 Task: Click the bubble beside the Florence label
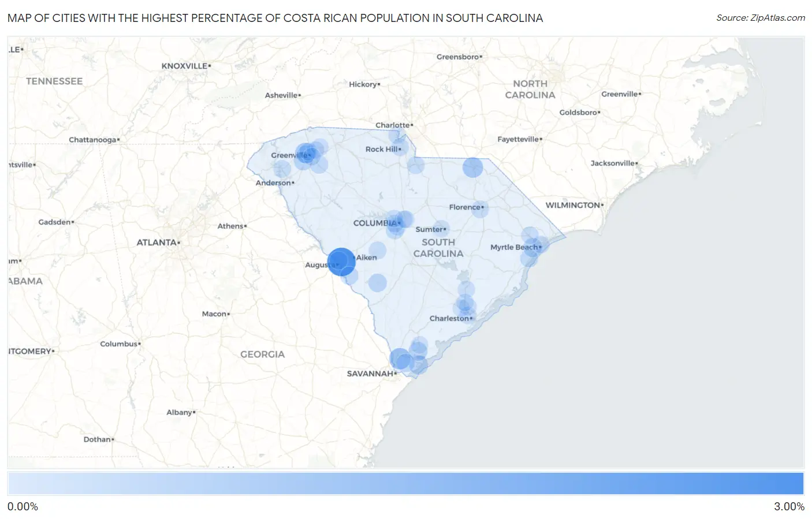[x=480, y=209]
